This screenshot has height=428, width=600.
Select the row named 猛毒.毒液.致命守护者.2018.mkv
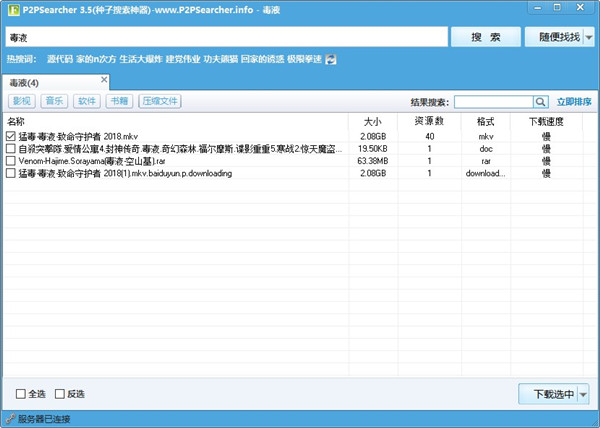[x=78, y=136]
